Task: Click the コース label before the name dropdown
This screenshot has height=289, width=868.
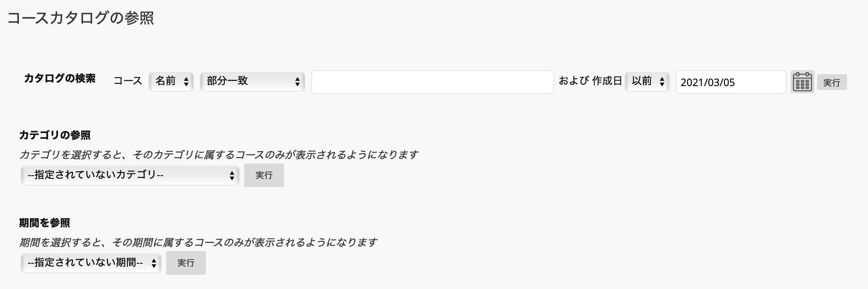Action: click(x=128, y=81)
